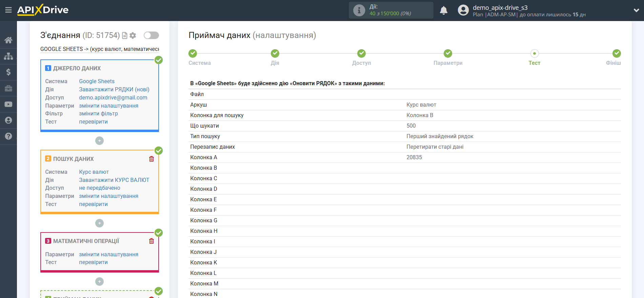Click перевірити in МАТЕМАТИЧНІ ОПЕРАЦІЇ
The width and height of the screenshot is (644, 298).
click(x=93, y=262)
